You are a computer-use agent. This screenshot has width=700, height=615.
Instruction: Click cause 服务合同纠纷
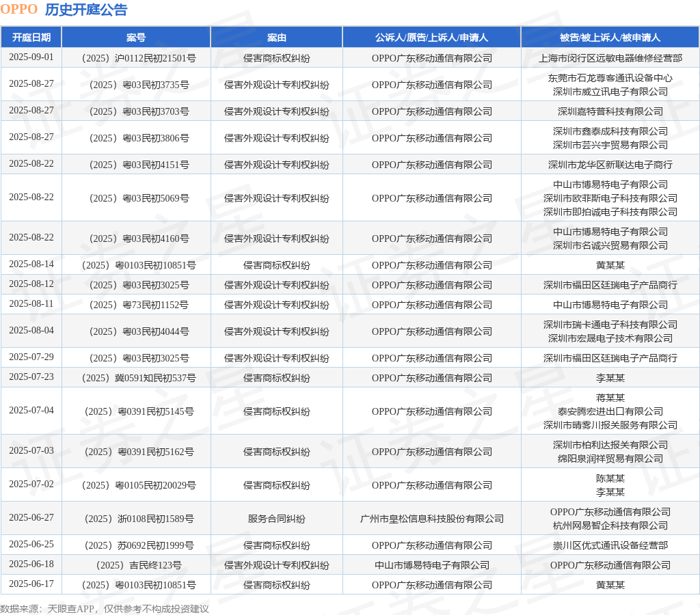pyautogui.click(x=277, y=519)
